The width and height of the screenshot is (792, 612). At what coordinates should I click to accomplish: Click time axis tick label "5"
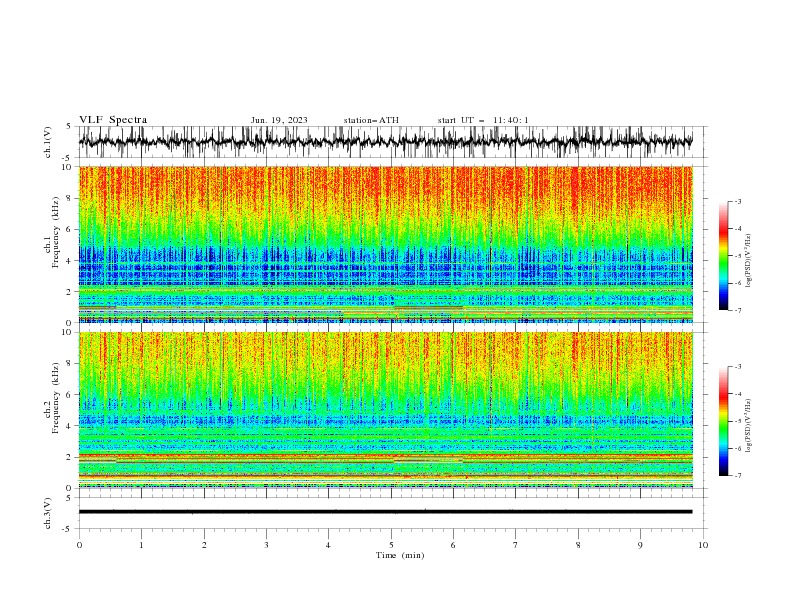click(x=391, y=545)
